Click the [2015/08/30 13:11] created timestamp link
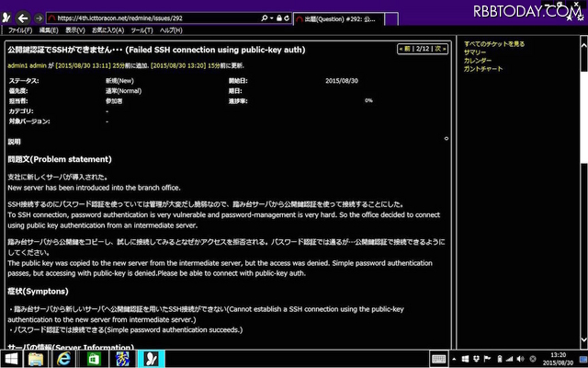Image resolution: width=588 pixels, height=368 pixels. (x=83, y=65)
